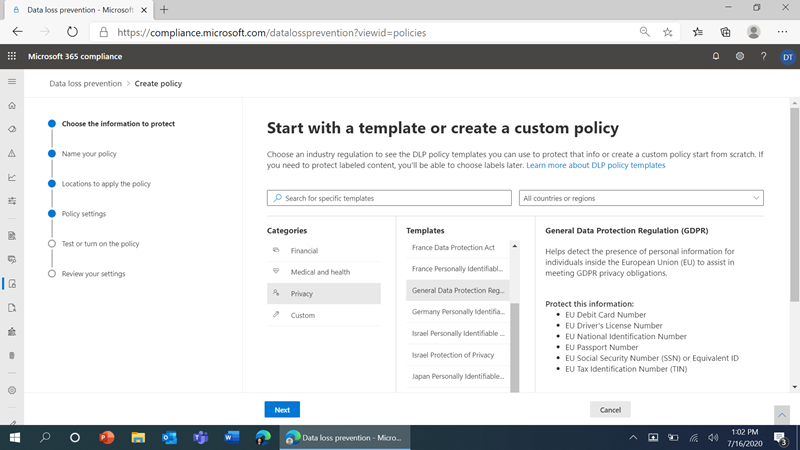
Task: Choose General Data Protection Regulation template
Action: pyautogui.click(x=458, y=290)
